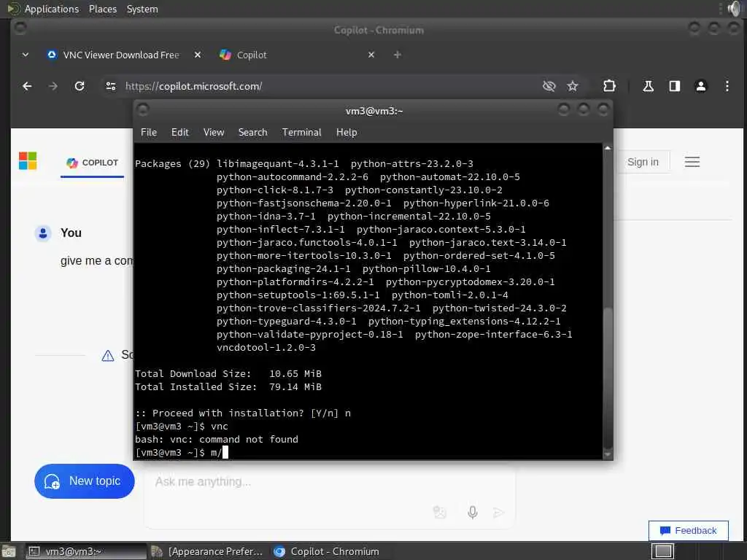The image size is (747, 560).
Task: Click the add image icon in chat box
Action: [x=439, y=513]
